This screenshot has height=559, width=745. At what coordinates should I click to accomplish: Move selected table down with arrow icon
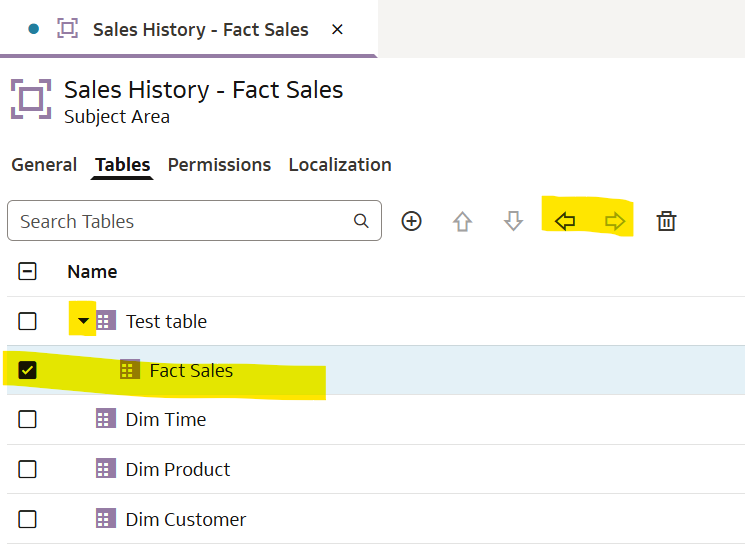click(x=513, y=221)
